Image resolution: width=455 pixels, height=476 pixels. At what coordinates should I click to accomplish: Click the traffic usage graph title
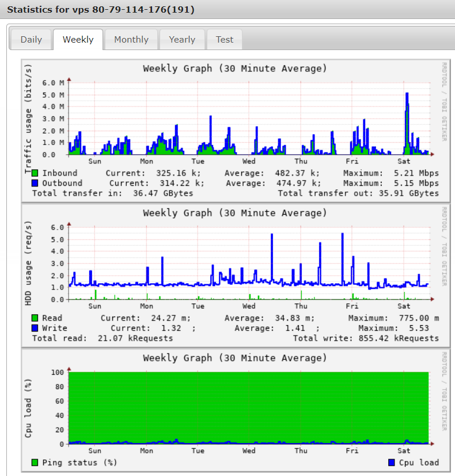point(234,68)
